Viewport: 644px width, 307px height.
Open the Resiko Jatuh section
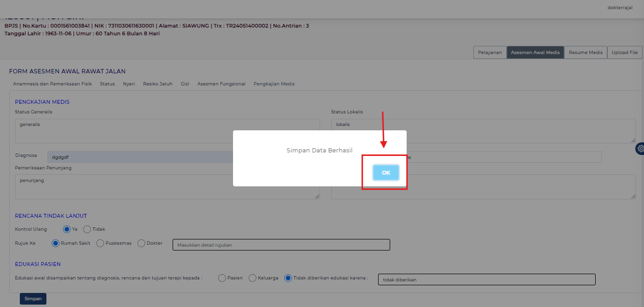[158, 84]
